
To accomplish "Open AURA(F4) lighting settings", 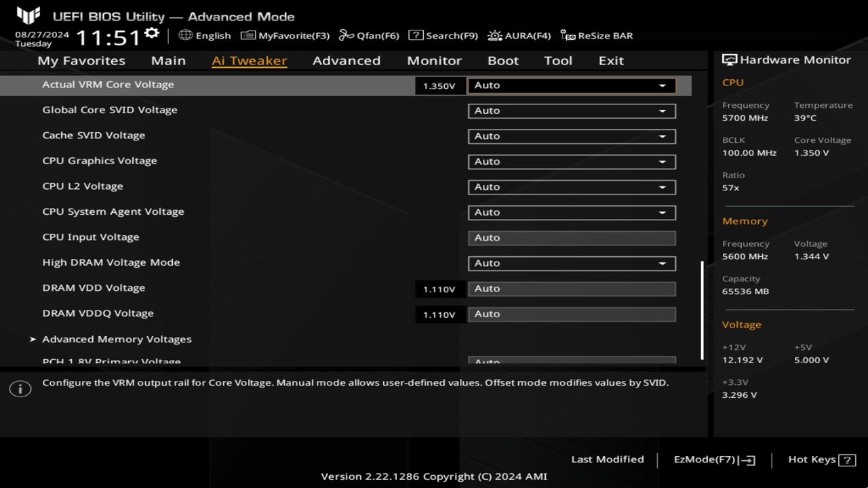I will coord(519,35).
